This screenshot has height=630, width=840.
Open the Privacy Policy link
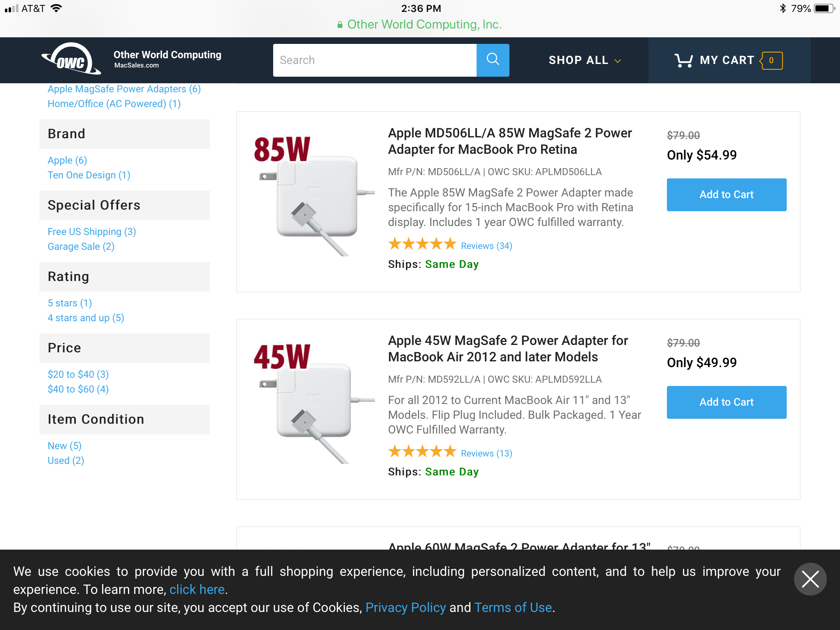(x=405, y=607)
